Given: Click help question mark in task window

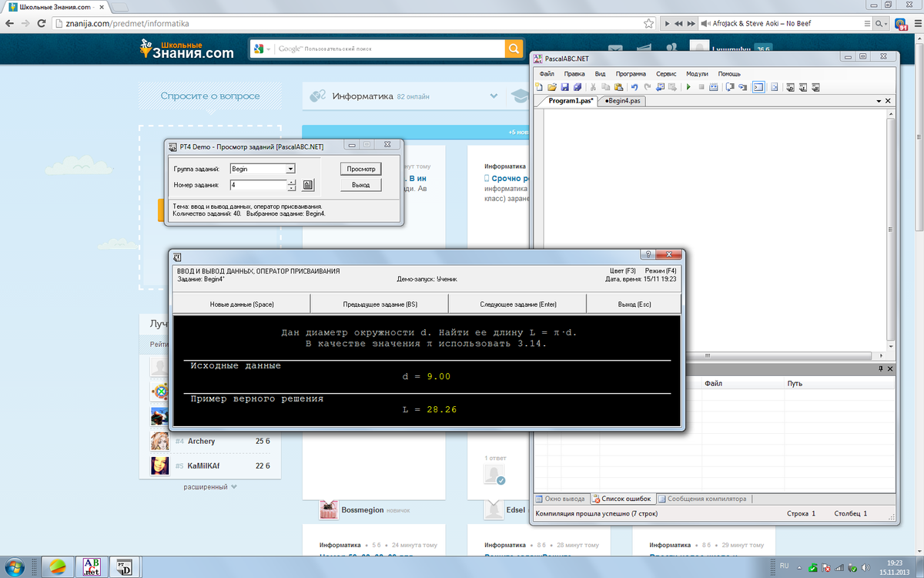Looking at the screenshot, I should pyautogui.click(x=649, y=254).
